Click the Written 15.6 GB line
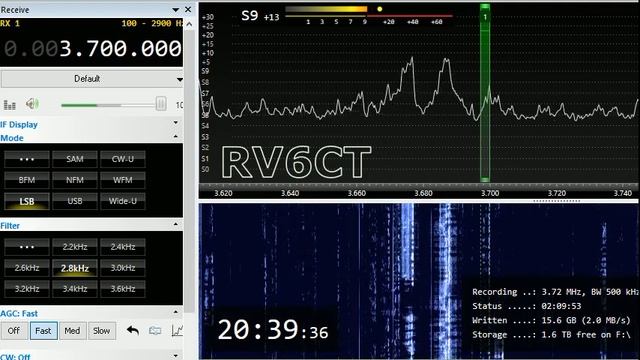The height and width of the screenshot is (360, 640). pos(551,320)
